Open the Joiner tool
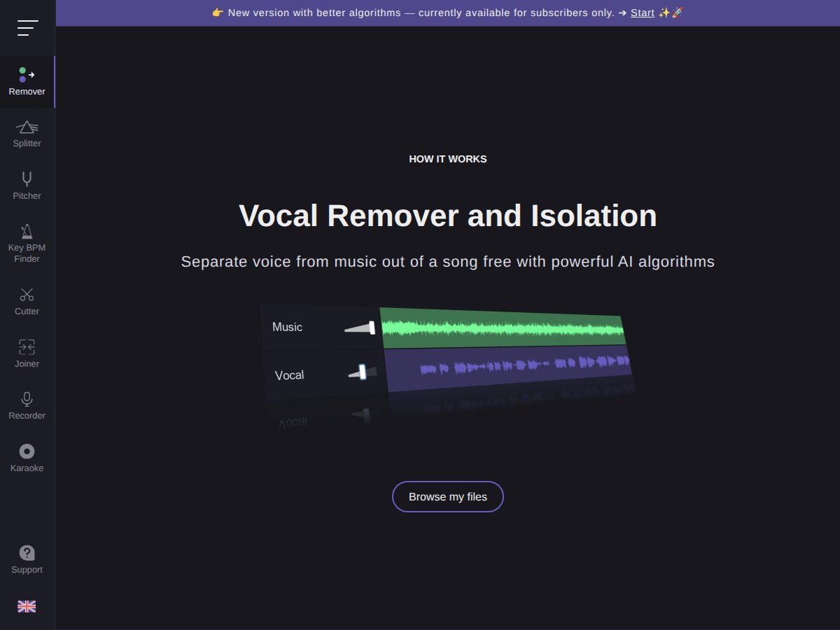The width and height of the screenshot is (840, 630). click(x=27, y=353)
